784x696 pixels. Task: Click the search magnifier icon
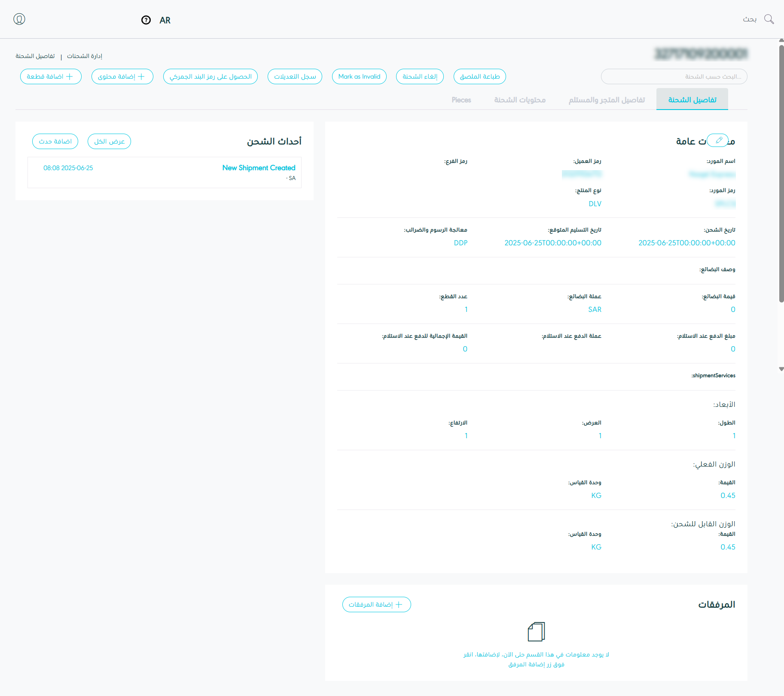769,19
